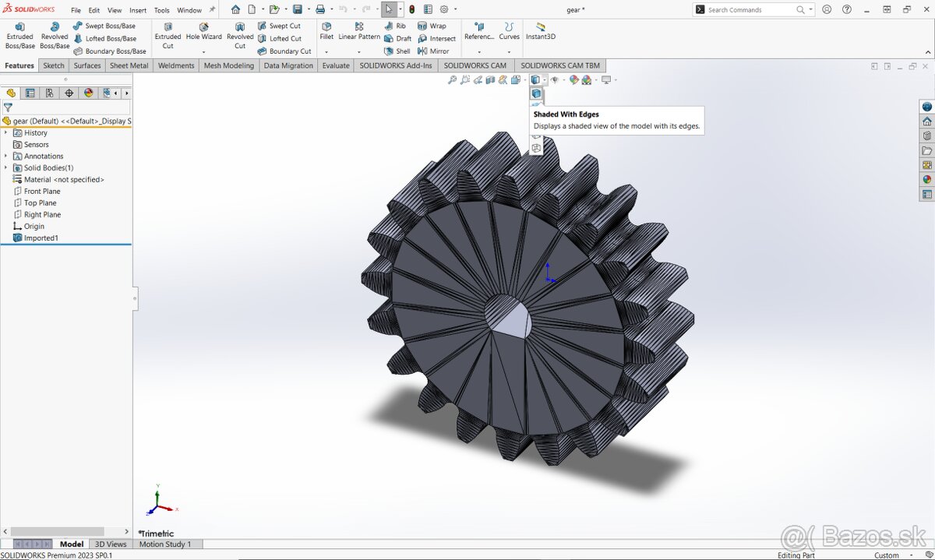Select the Boundary Cut tool

coord(284,51)
